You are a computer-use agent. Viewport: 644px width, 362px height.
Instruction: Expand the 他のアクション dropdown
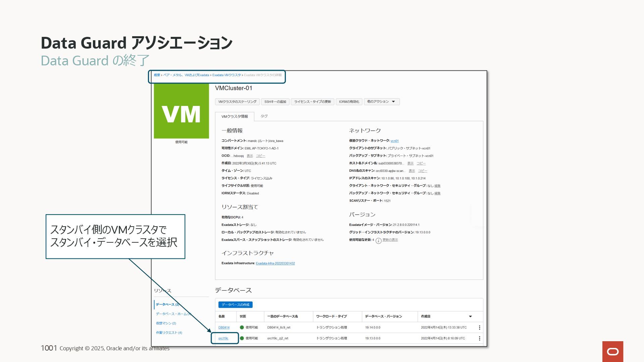tap(381, 102)
